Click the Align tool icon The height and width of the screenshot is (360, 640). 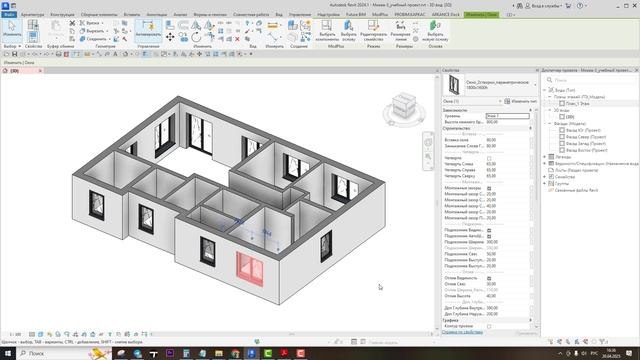[x=170, y=25]
